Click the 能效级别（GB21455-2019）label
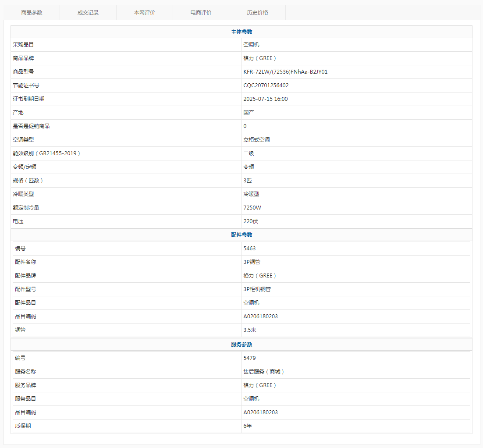The width and height of the screenshot is (483, 448). (x=47, y=153)
